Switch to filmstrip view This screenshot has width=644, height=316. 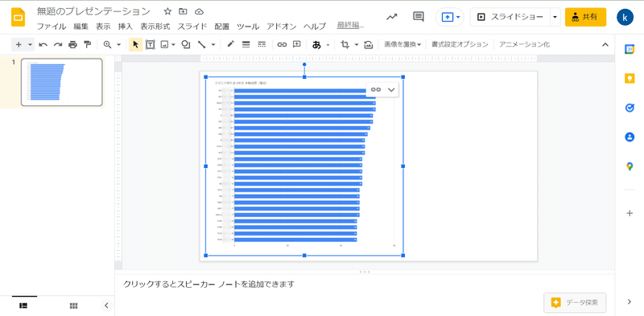[x=24, y=306]
